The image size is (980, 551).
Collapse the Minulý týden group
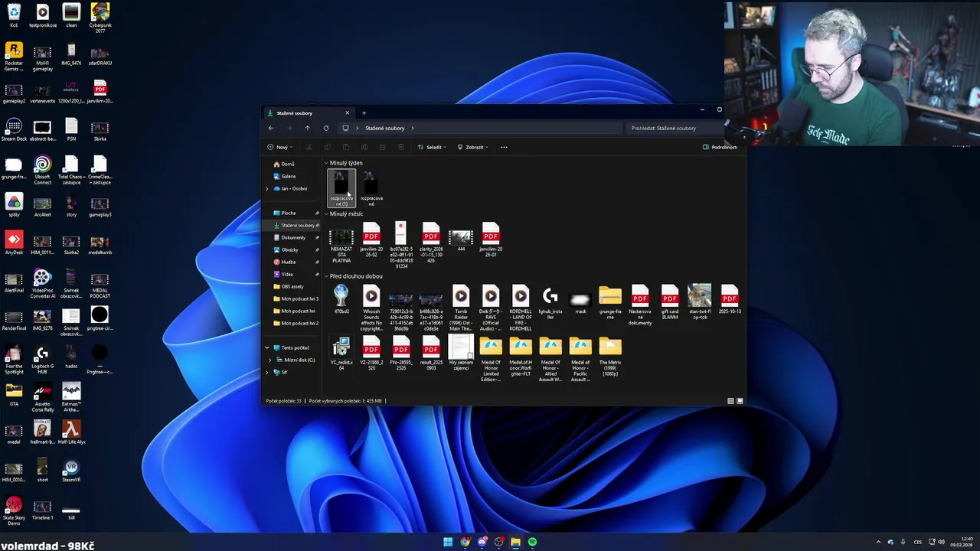click(326, 163)
